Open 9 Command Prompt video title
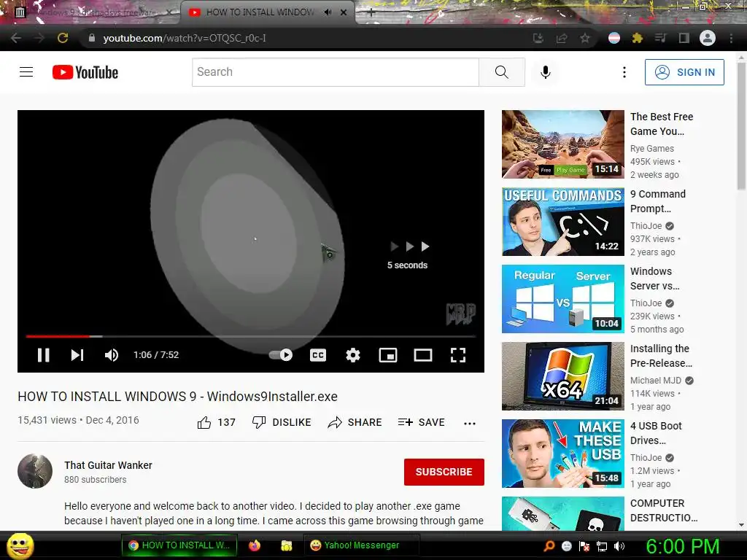 pyautogui.click(x=658, y=201)
